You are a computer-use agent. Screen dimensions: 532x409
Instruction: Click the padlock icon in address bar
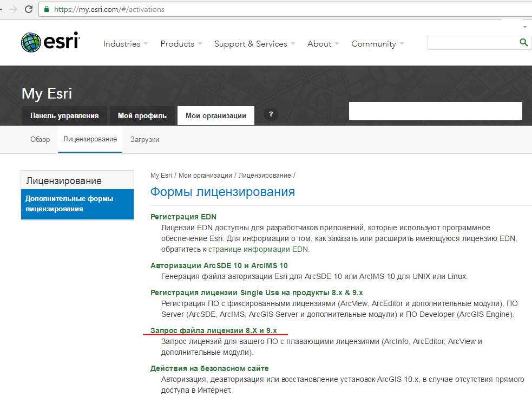[47, 9]
